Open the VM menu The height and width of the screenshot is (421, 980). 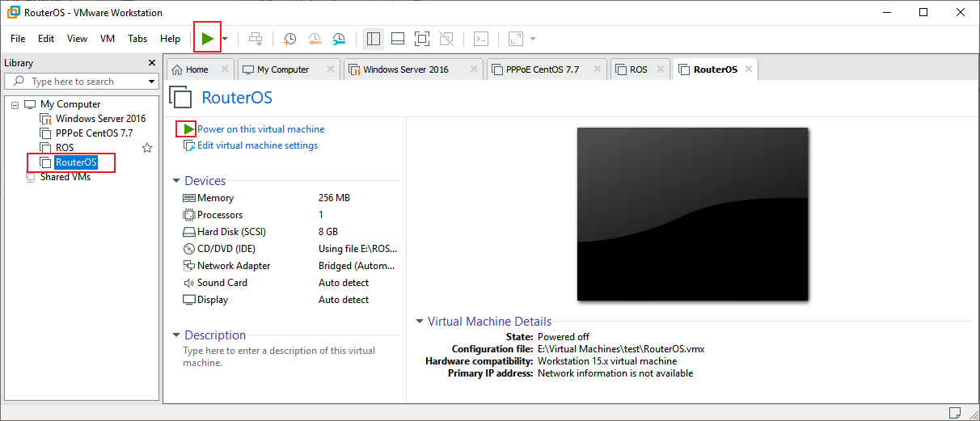(x=108, y=39)
